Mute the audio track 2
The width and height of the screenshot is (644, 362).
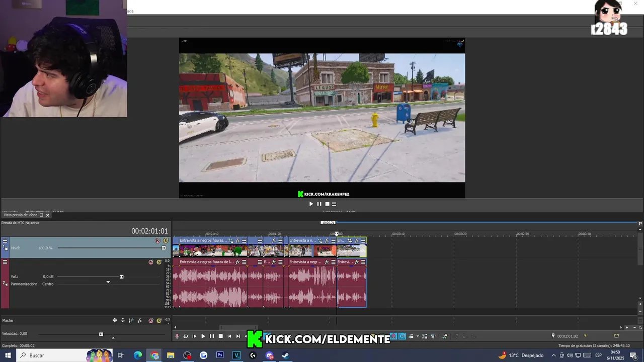(x=151, y=262)
